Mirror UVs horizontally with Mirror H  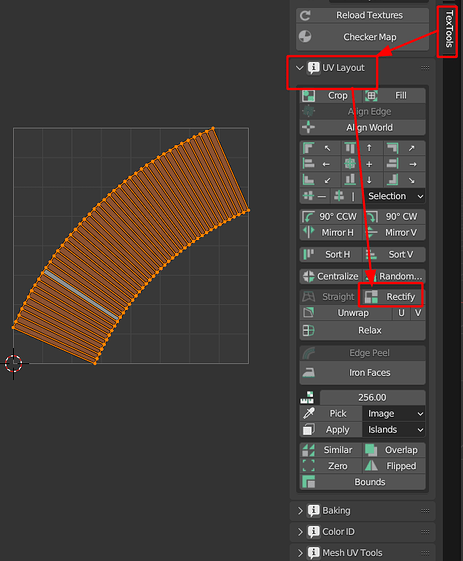pyautogui.click(x=331, y=233)
